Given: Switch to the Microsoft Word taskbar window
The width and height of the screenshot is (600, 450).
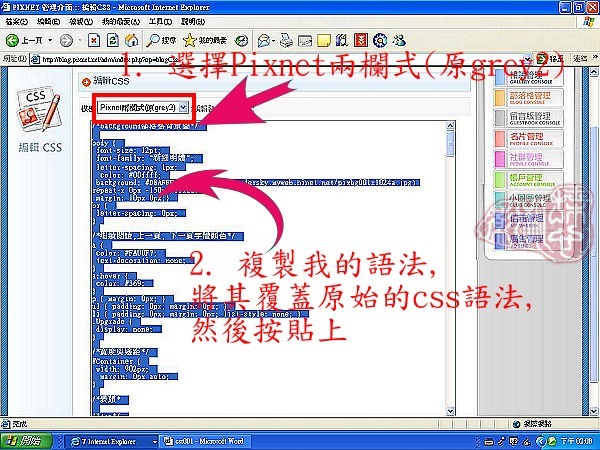Looking at the screenshot, I should [205, 441].
